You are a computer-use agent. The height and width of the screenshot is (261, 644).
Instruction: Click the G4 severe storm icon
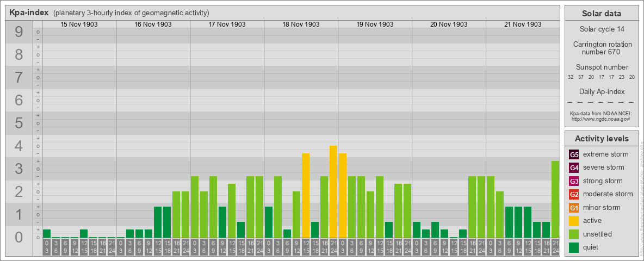click(x=574, y=168)
